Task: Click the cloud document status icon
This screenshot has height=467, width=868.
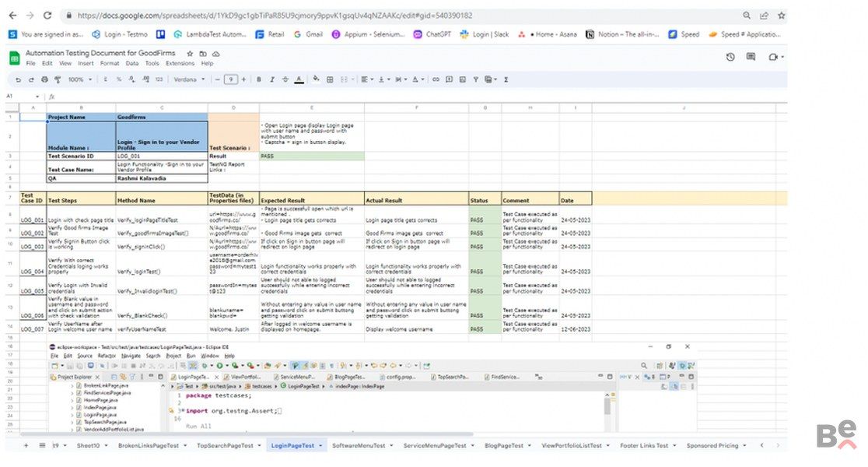Action: (x=216, y=54)
